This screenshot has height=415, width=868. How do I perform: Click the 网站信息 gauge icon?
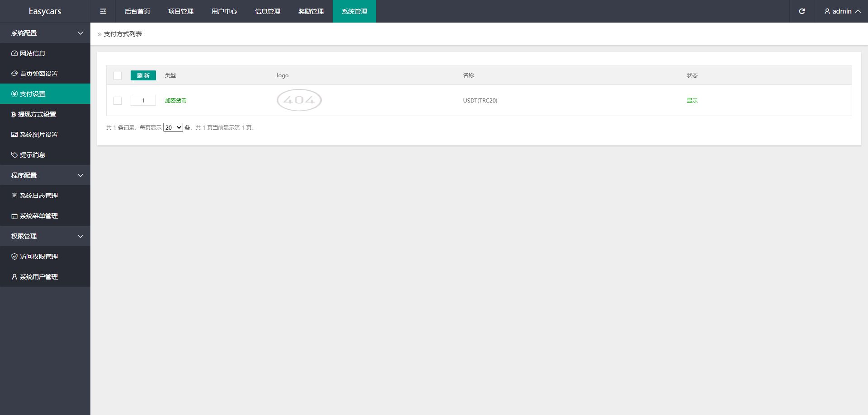click(x=14, y=53)
